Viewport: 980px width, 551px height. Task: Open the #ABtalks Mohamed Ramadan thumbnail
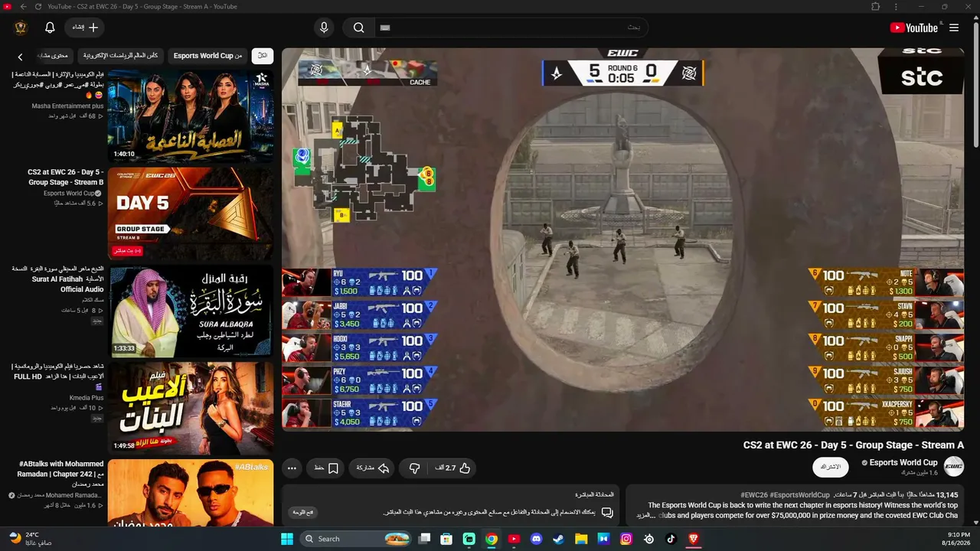(x=191, y=492)
